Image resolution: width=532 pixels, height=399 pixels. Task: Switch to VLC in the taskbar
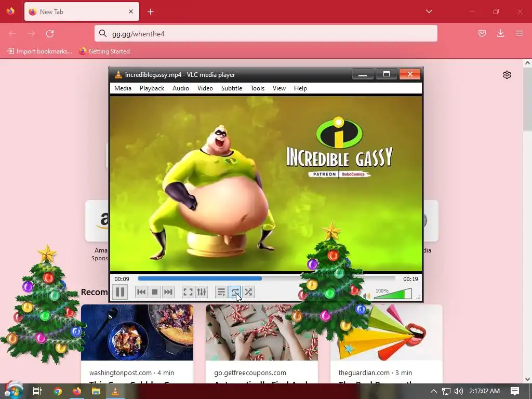(115, 391)
